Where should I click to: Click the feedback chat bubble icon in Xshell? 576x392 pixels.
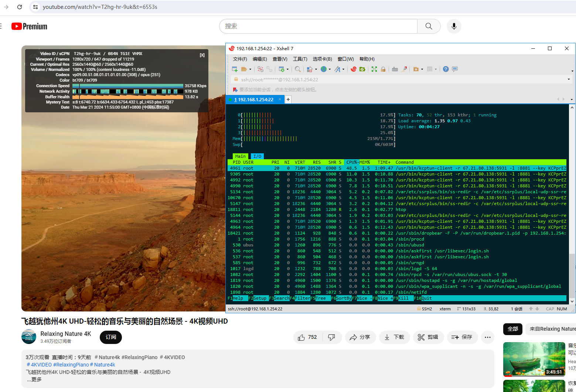(455, 69)
